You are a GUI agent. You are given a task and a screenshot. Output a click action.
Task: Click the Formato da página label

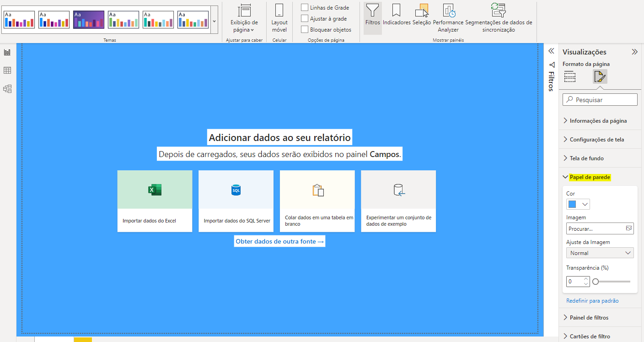click(586, 64)
